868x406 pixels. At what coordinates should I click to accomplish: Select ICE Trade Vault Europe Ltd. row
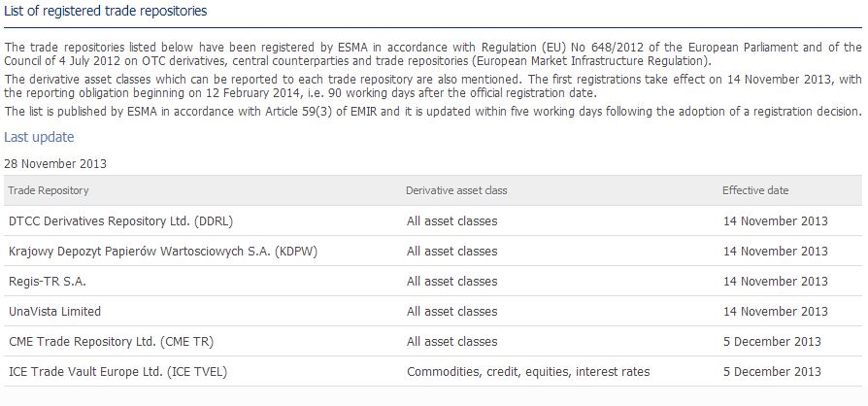click(118, 372)
